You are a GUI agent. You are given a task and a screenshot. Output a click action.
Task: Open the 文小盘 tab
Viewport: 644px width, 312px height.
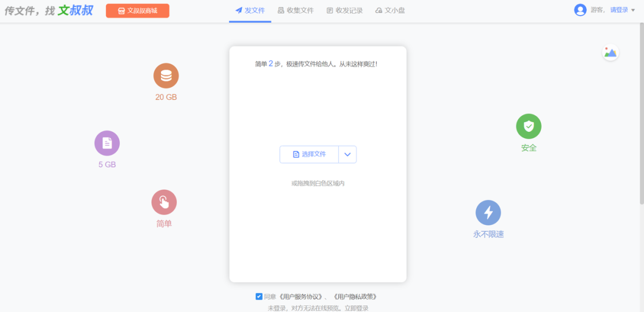pos(390,11)
